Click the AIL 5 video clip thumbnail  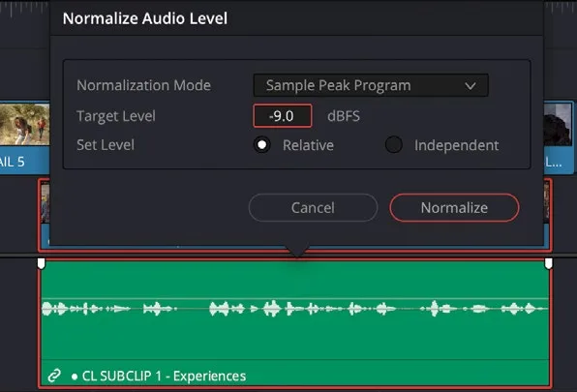[24, 124]
